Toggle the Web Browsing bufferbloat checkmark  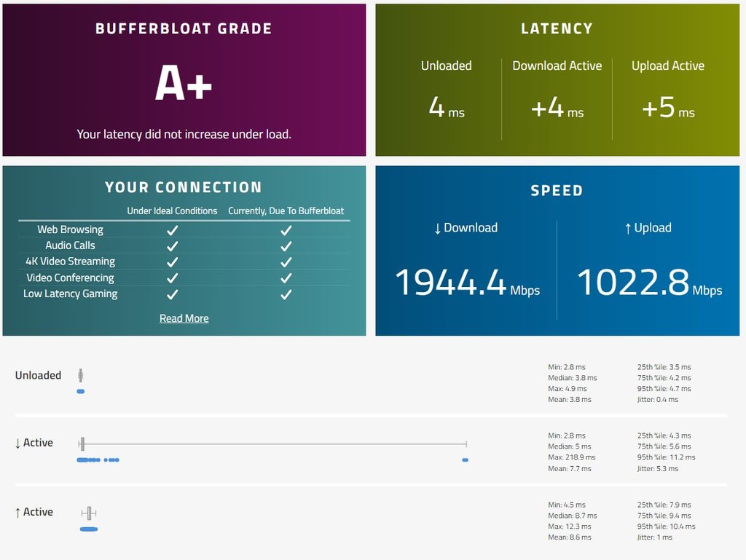286,229
